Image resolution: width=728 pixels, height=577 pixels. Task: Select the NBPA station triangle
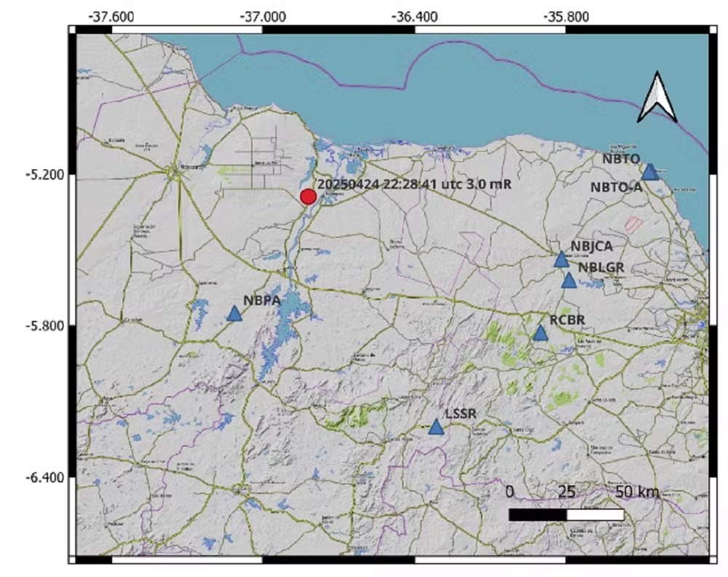pyautogui.click(x=235, y=314)
